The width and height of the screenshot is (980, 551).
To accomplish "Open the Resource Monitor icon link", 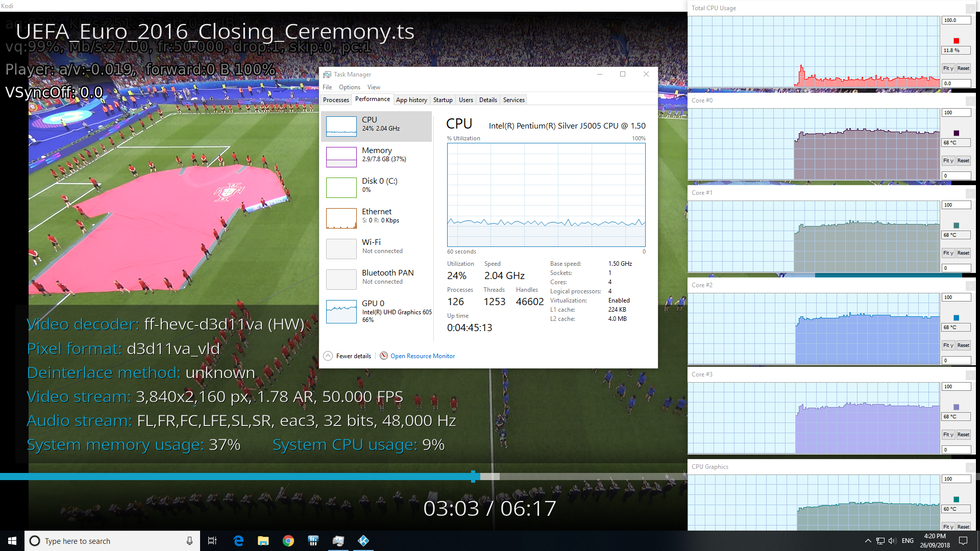I will click(x=384, y=356).
